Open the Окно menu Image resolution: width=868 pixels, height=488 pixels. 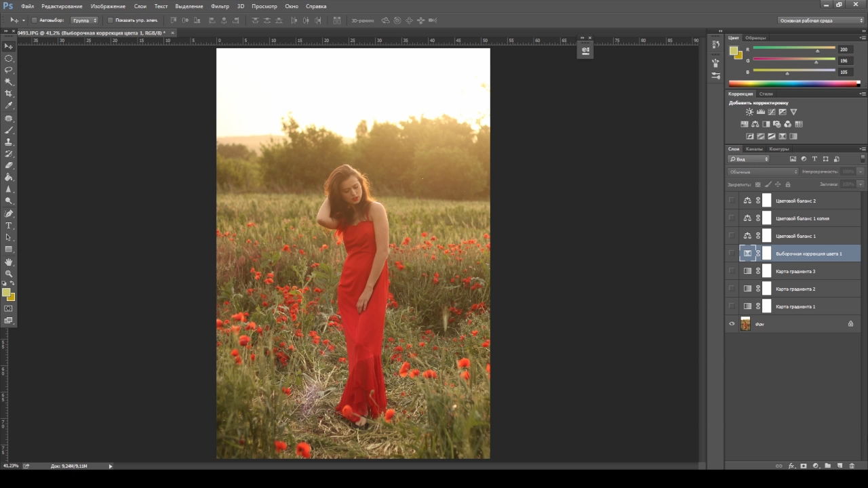(291, 6)
